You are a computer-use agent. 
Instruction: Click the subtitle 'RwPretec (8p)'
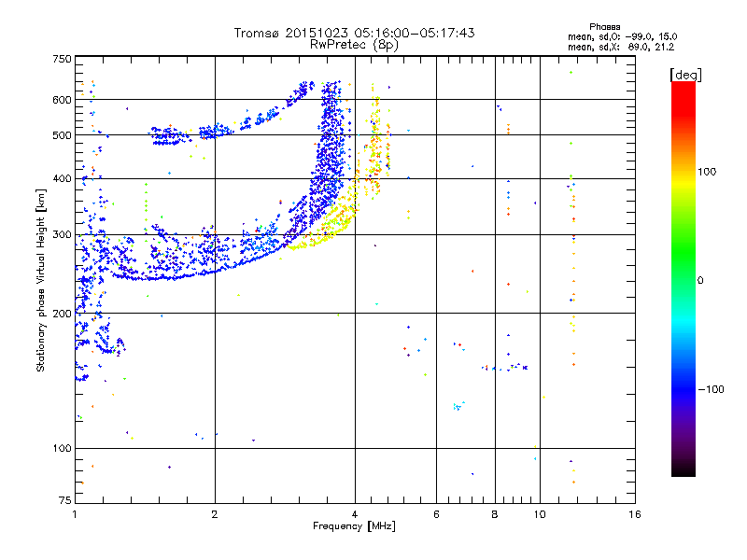pos(354,45)
